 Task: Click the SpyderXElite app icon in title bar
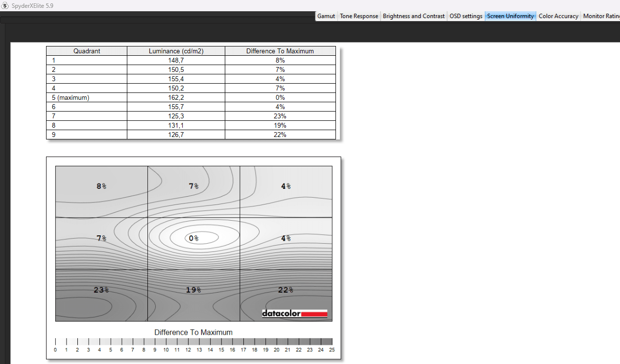[x=5, y=5]
